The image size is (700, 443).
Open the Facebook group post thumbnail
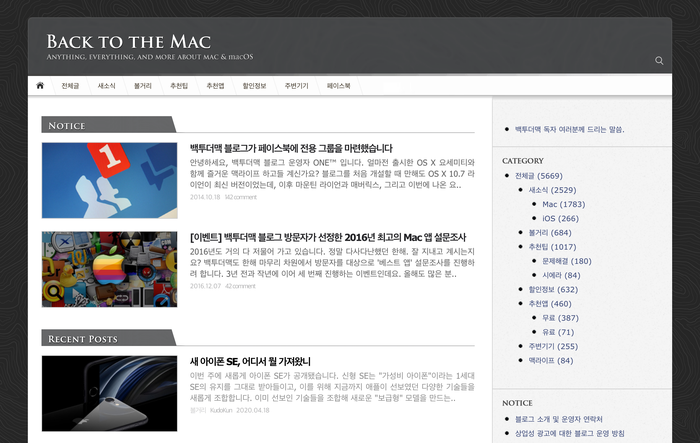(109, 180)
